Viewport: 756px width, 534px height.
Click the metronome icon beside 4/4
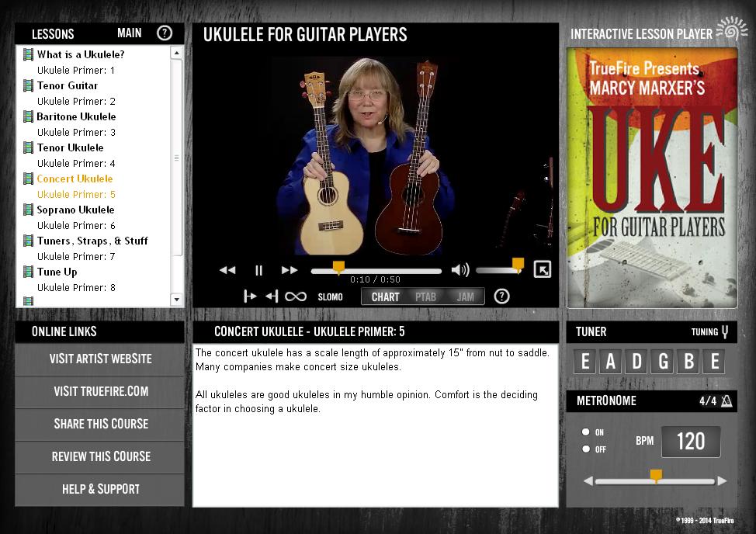[727, 401]
